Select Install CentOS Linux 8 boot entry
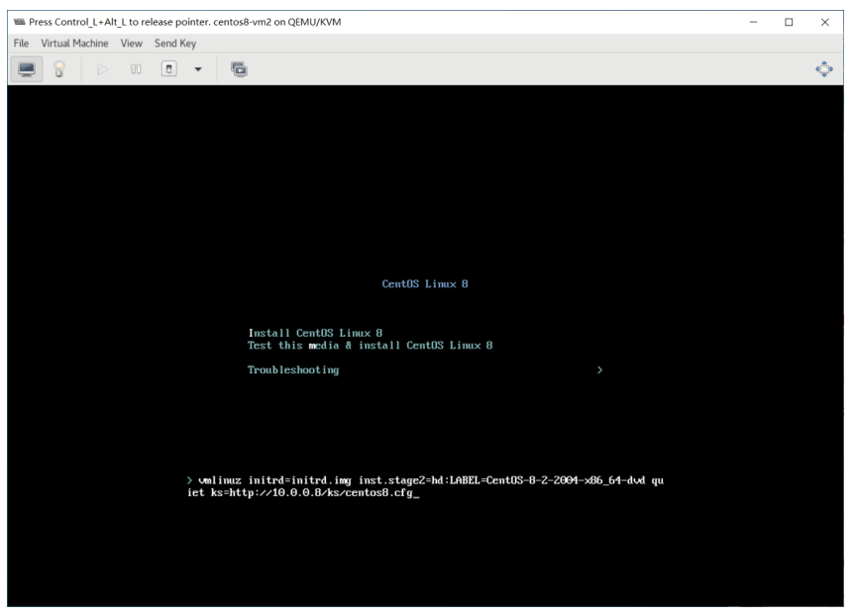 pyautogui.click(x=315, y=333)
